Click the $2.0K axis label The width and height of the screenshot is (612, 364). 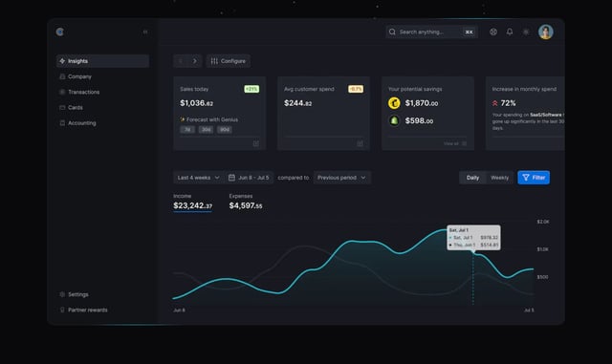click(543, 222)
